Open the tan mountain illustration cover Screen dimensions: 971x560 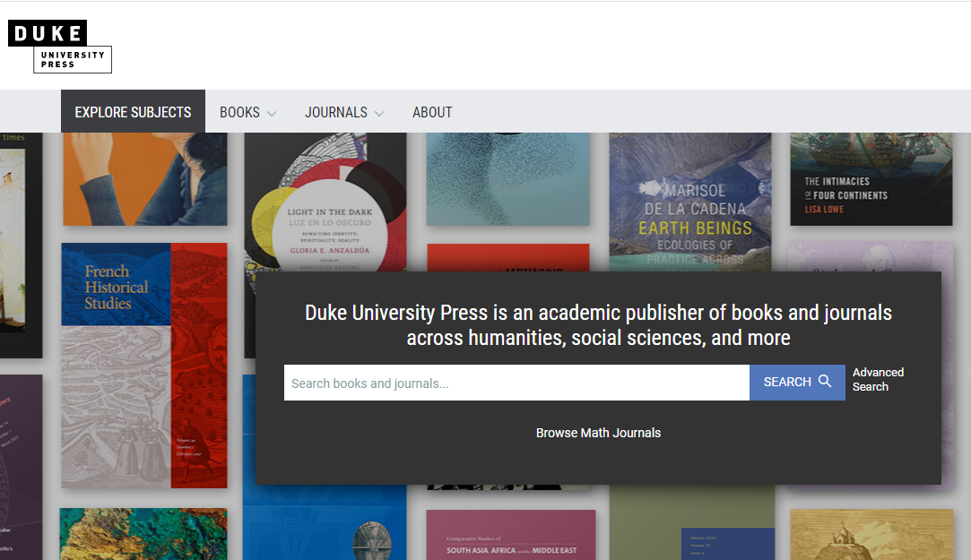pos(871,535)
